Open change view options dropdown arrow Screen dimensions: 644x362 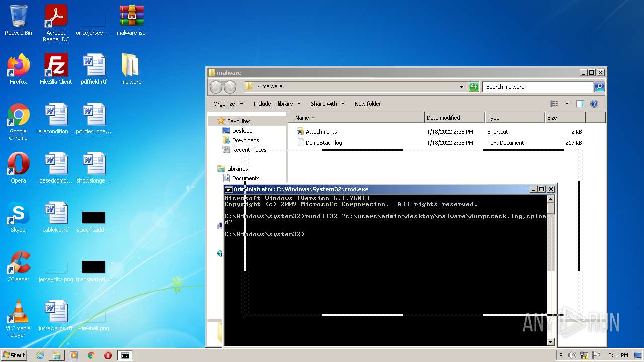click(x=567, y=104)
